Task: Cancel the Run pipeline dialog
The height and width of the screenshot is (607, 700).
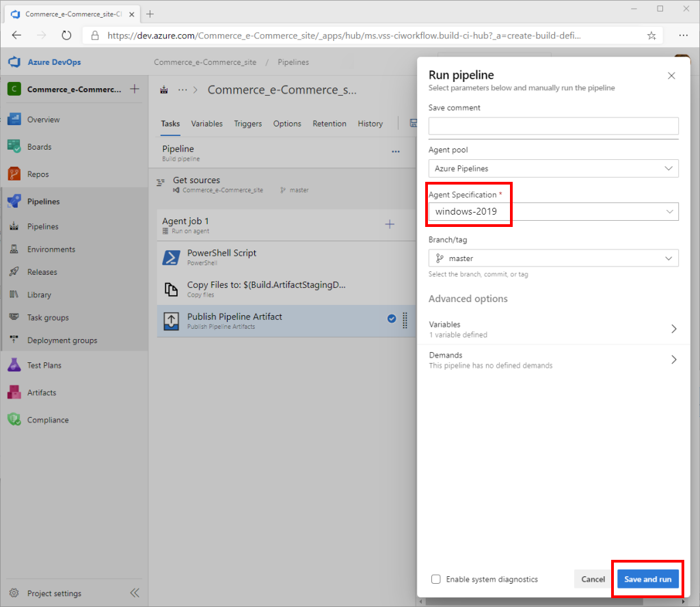Action: 593,579
